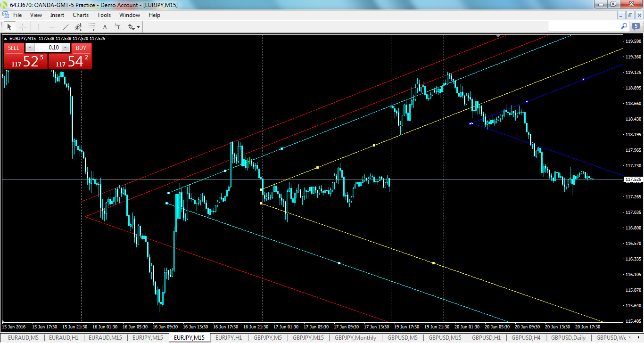Image resolution: width=644 pixels, height=343 pixels.
Task: Select the Fibonacci Retracement tool
Action: tap(91, 27)
